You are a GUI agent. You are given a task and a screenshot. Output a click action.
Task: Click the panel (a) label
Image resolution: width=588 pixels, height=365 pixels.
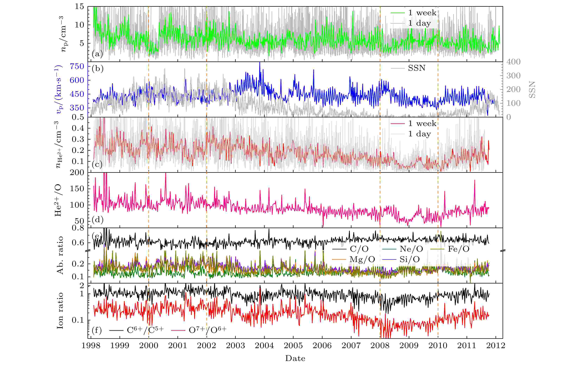pyautogui.click(x=97, y=54)
